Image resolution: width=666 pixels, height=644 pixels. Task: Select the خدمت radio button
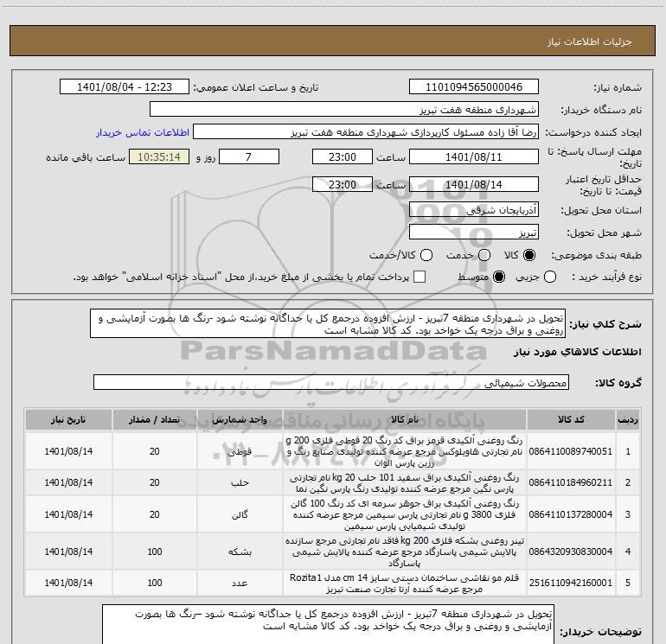(484, 255)
